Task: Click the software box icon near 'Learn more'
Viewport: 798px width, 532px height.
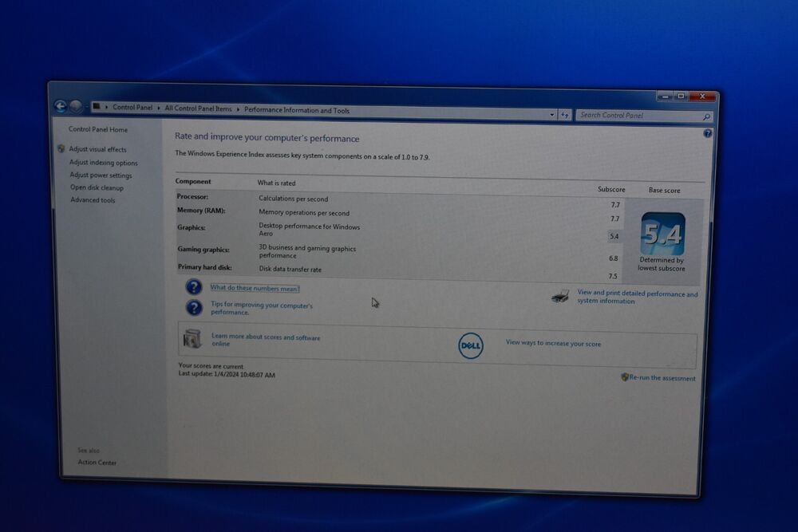Action: pyautogui.click(x=192, y=339)
